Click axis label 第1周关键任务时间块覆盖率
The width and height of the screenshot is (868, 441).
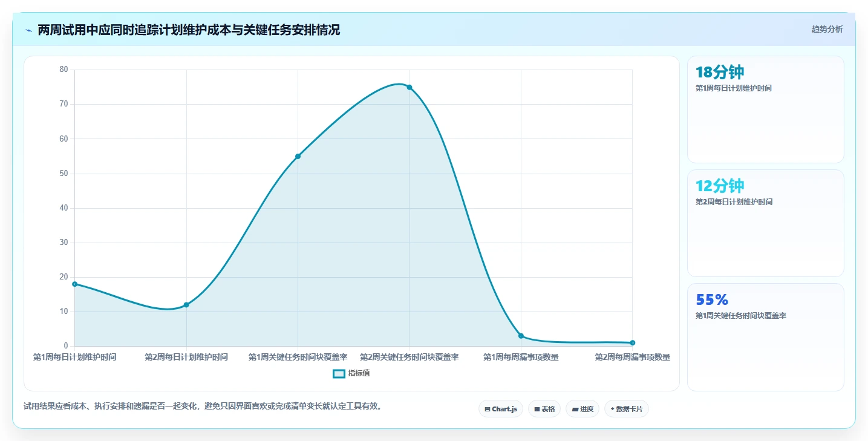point(298,358)
